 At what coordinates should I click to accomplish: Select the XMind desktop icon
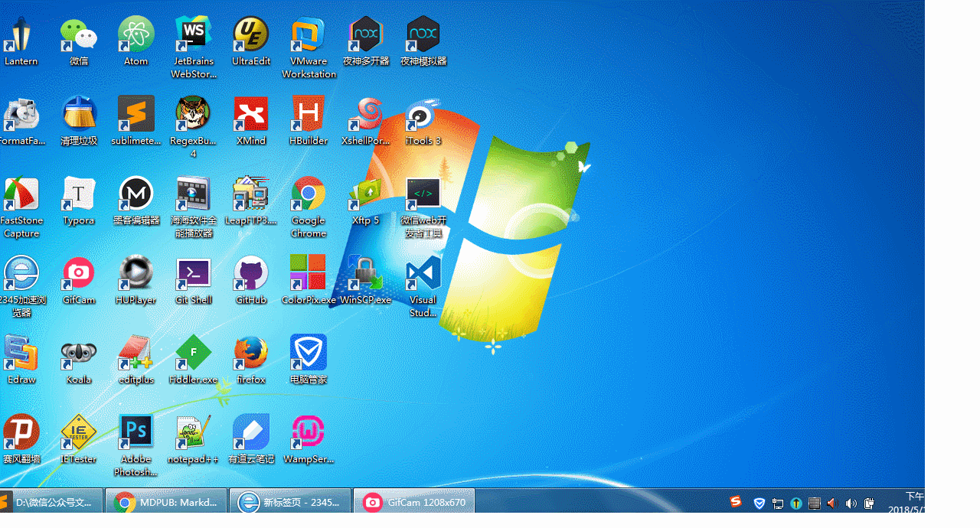pyautogui.click(x=251, y=121)
